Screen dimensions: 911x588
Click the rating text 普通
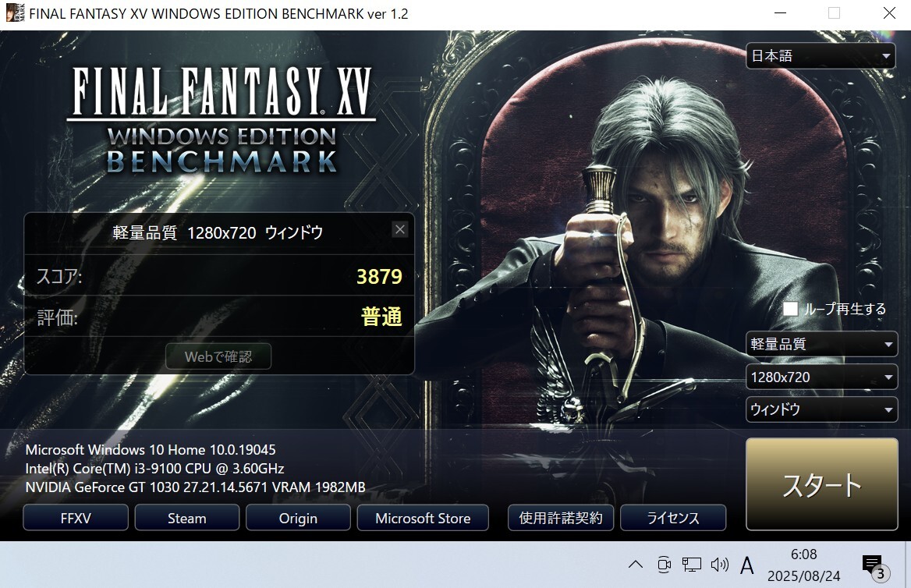pos(381,317)
